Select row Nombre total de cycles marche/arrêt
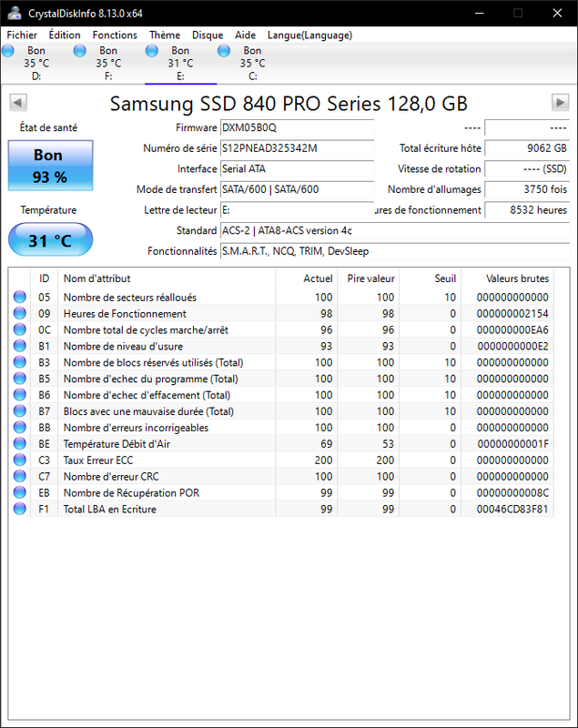578x728 pixels. tap(281, 329)
